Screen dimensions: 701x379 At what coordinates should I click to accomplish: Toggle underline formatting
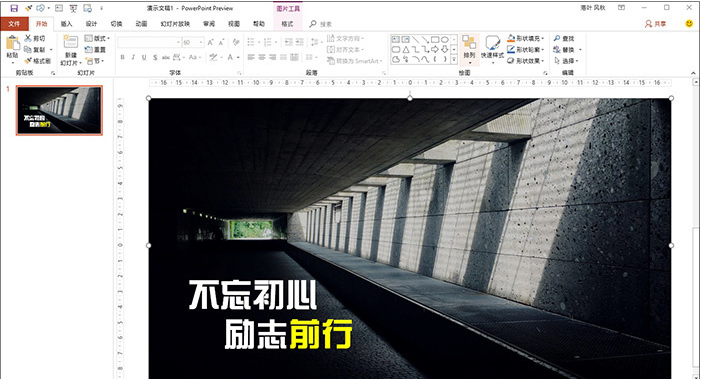point(144,57)
